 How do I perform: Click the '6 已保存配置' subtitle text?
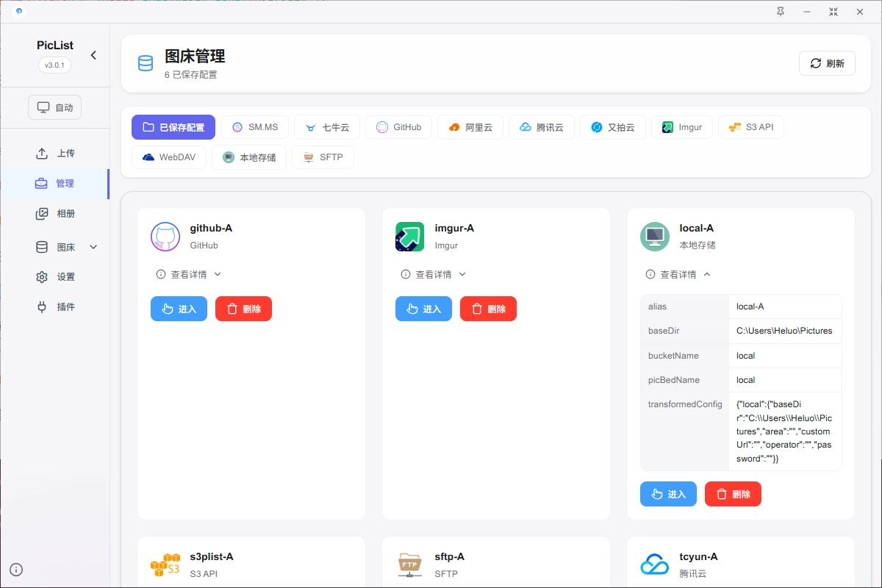191,75
